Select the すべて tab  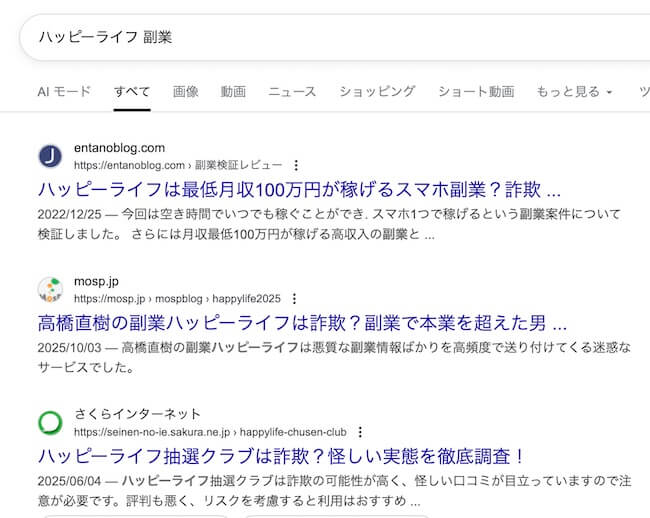(132, 92)
